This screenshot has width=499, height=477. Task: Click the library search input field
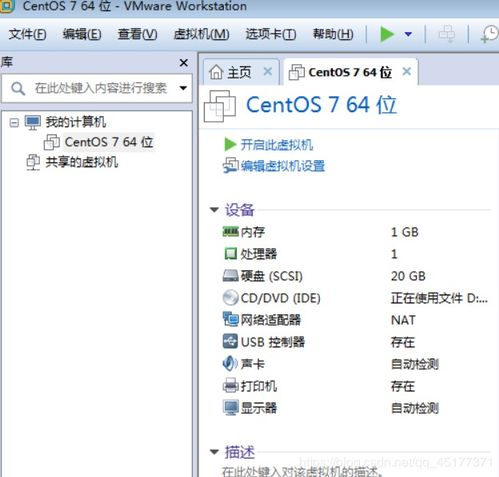[x=97, y=88]
